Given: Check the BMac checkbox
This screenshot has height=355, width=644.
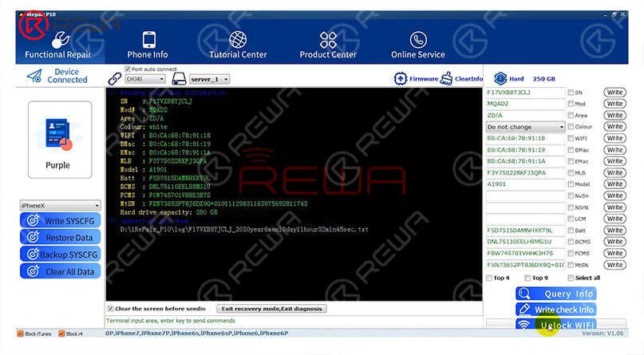Looking at the screenshot, I should point(571,150).
